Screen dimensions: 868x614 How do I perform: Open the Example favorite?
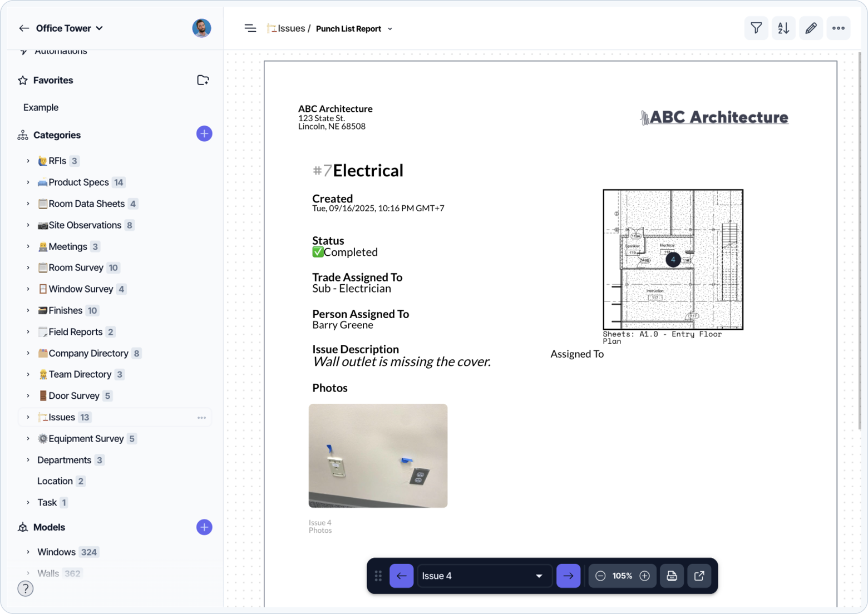[41, 107]
